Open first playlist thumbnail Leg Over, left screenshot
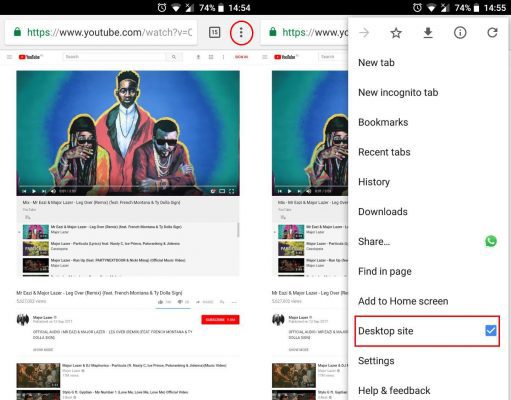This screenshot has height=400, width=511. pos(36,231)
